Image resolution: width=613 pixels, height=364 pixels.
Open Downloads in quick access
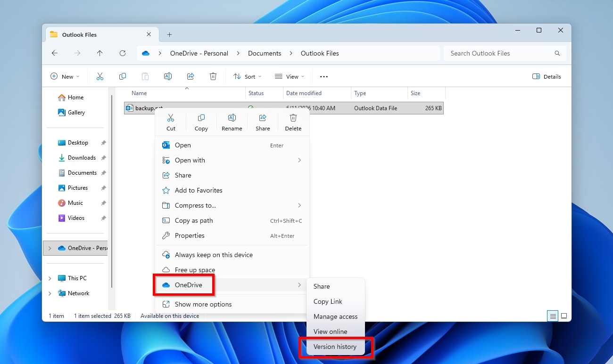coord(82,158)
